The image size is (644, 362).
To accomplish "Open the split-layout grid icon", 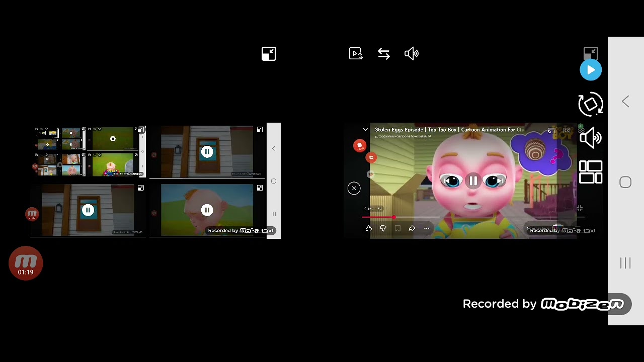I will click(x=591, y=172).
